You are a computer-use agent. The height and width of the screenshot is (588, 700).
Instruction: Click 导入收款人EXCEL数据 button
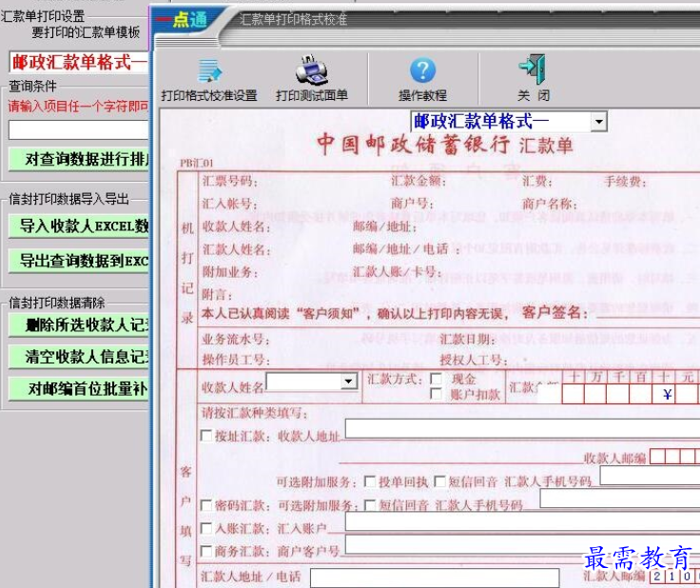pos(79,225)
